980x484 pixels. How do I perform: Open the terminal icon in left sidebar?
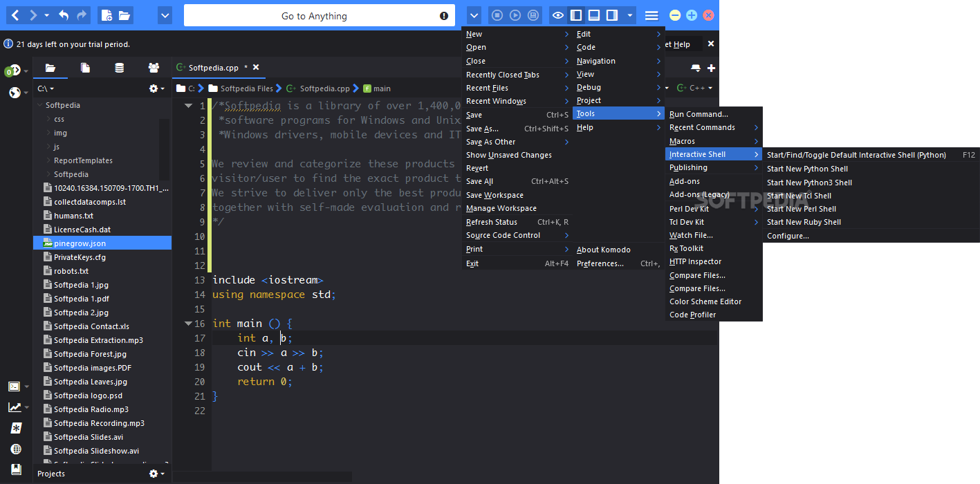coord(14,387)
